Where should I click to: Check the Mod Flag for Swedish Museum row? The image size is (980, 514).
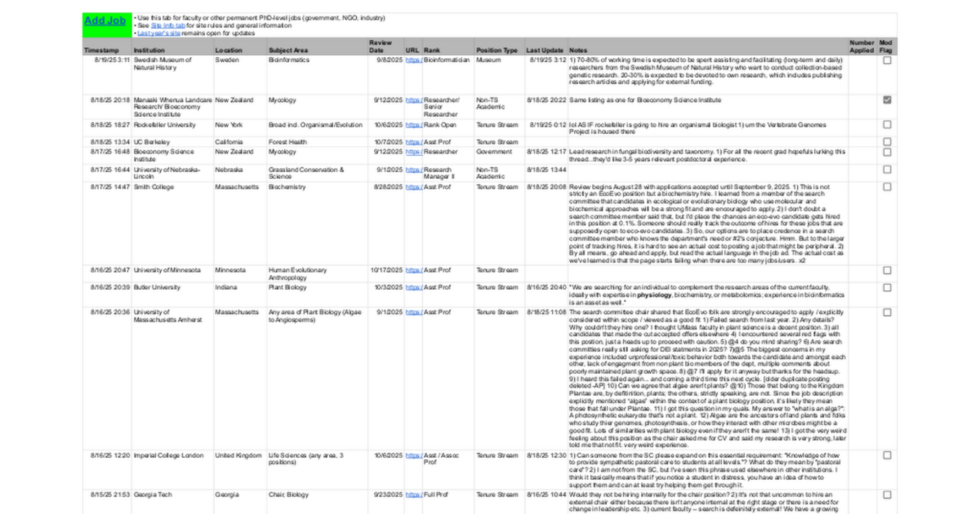click(x=887, y=61)
